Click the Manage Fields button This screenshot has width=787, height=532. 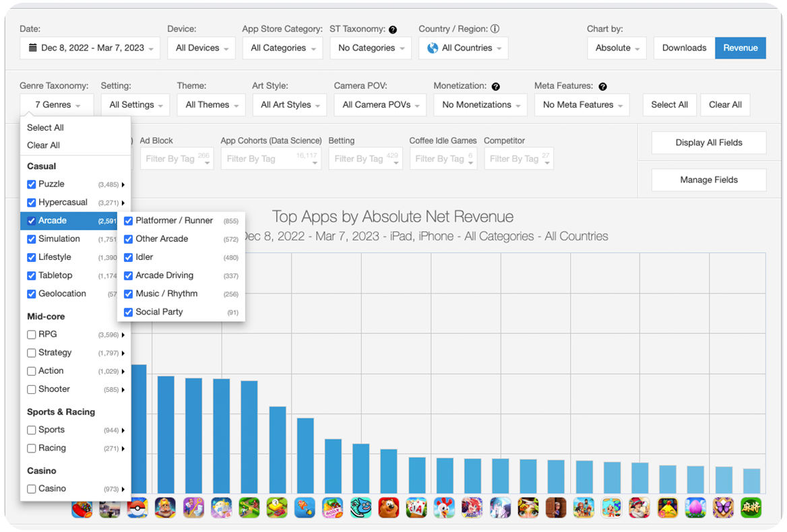click(x=709, y=180)
